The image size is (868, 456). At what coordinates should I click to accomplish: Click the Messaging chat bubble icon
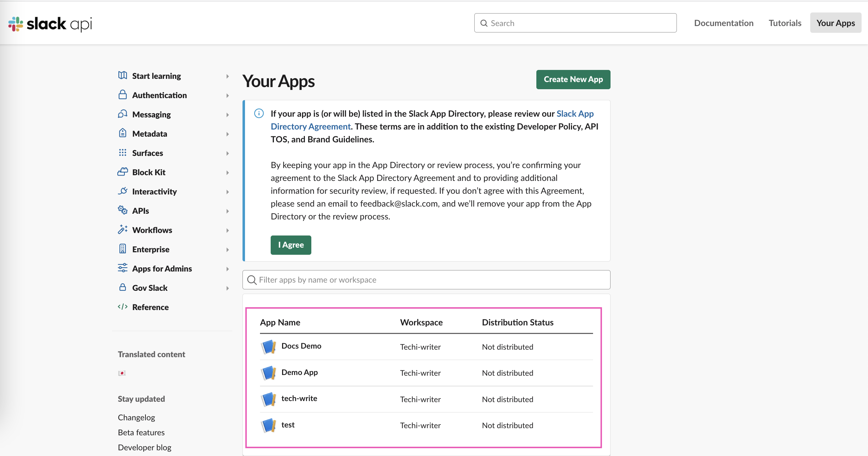point(123,114)
